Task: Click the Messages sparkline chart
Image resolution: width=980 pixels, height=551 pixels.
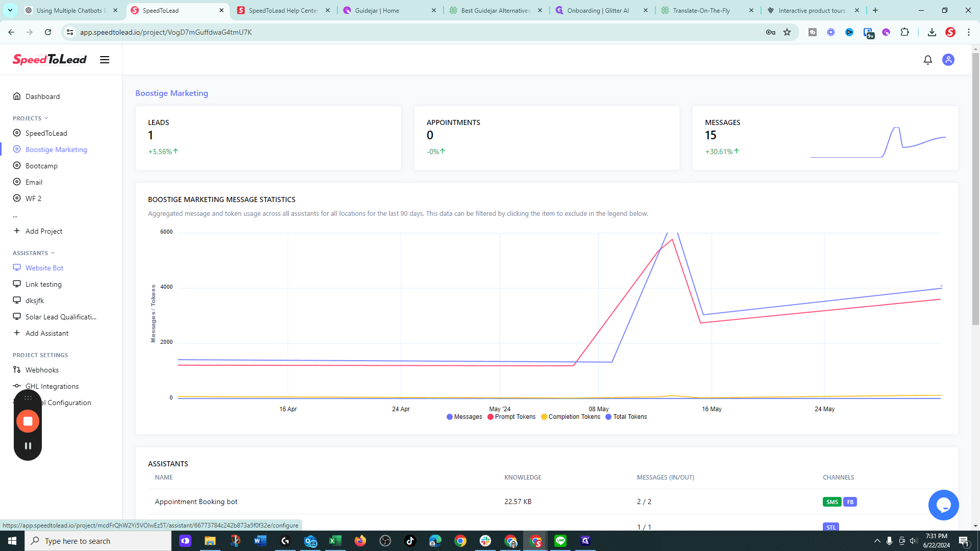Action: pos(878,142)
